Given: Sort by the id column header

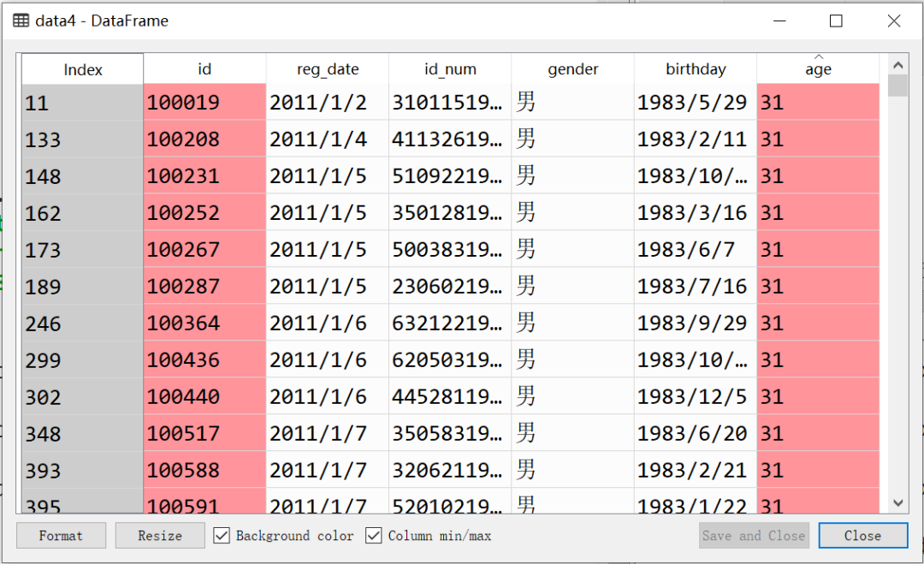Looking at the screenshot, I should coord(204,69).
